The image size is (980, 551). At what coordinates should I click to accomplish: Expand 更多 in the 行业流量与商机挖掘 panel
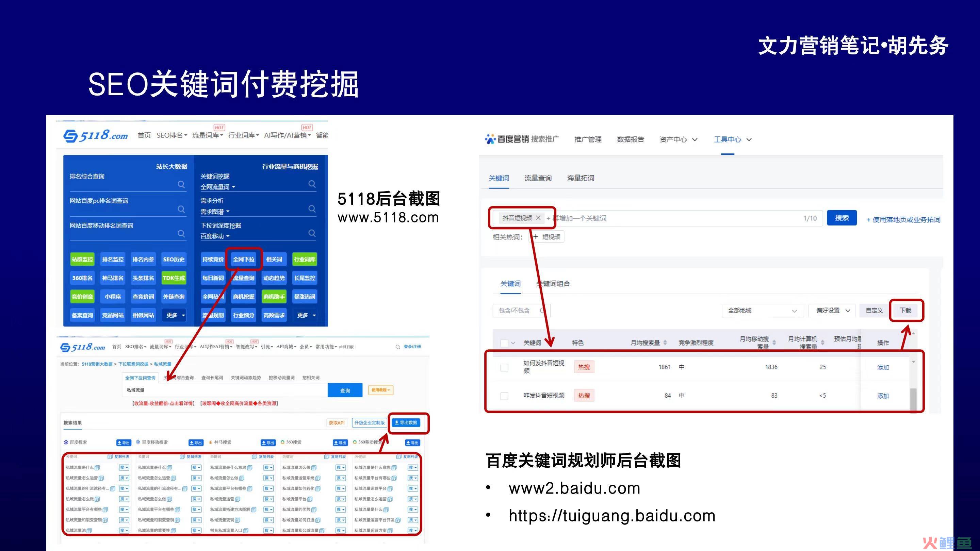(x=306, y=315)
